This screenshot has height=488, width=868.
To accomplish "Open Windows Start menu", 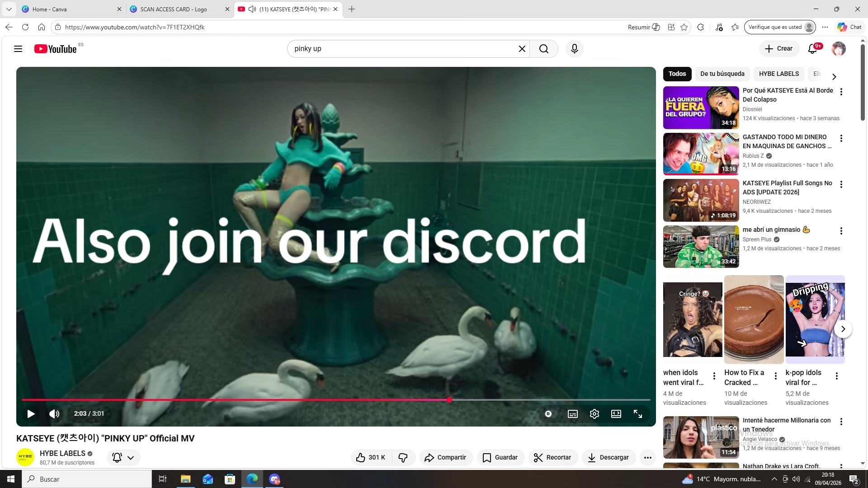I will click(x=11, y=479).
